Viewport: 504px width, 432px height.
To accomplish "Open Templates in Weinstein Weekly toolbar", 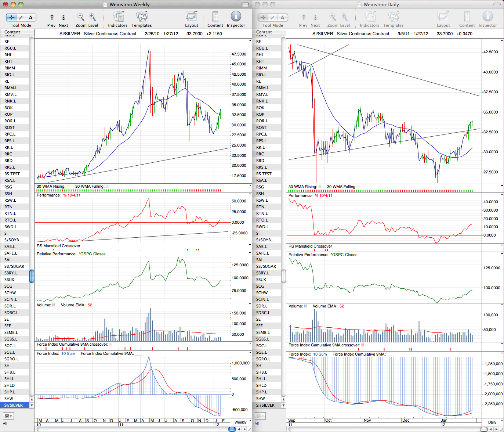I will pyautogui.click(x=142, y=17).
